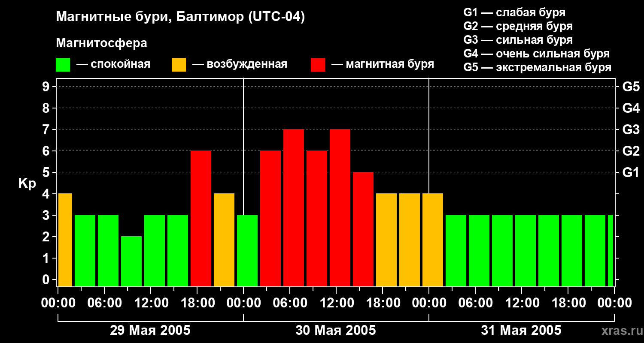Click the red магнитная буря legend swatch
Screen dimensions: 644x343
[318, 65]
